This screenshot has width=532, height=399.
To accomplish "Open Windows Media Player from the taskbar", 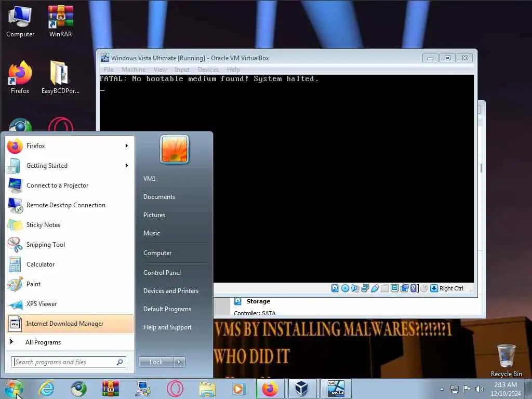I will pyautogui.click(x=239, y=389).
